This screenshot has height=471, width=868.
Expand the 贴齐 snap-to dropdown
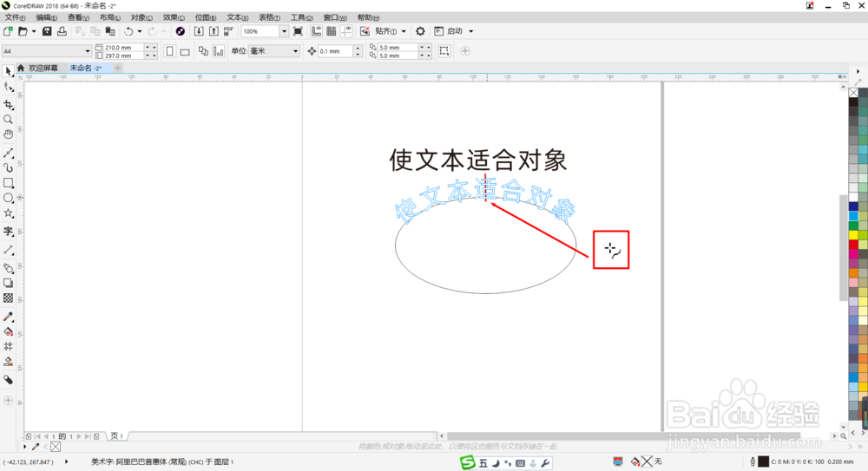pyautogui.click(x=404, y=31)
